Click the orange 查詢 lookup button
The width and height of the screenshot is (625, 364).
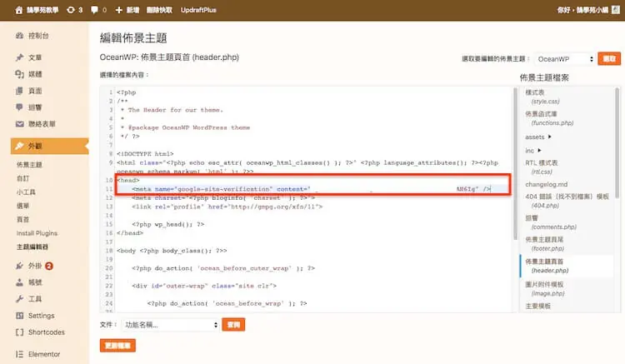point(233,325)
